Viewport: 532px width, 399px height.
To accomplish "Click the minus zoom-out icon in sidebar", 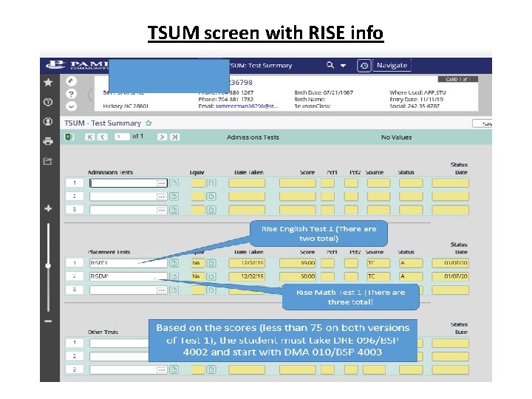I will pyautogui.click(x=48, y=321).
